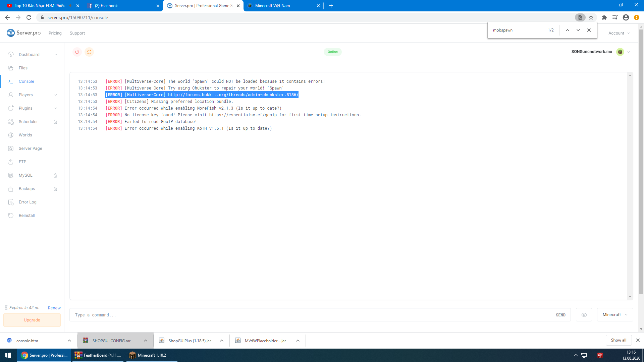Click the orange restart server icon
Viewport: 644px width, 362px height.
click(x=89, y=52)
